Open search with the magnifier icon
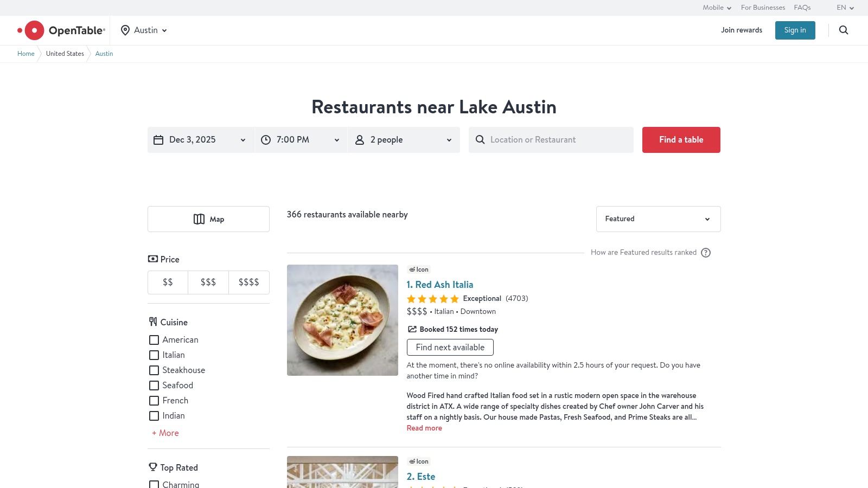 point(844,30)
